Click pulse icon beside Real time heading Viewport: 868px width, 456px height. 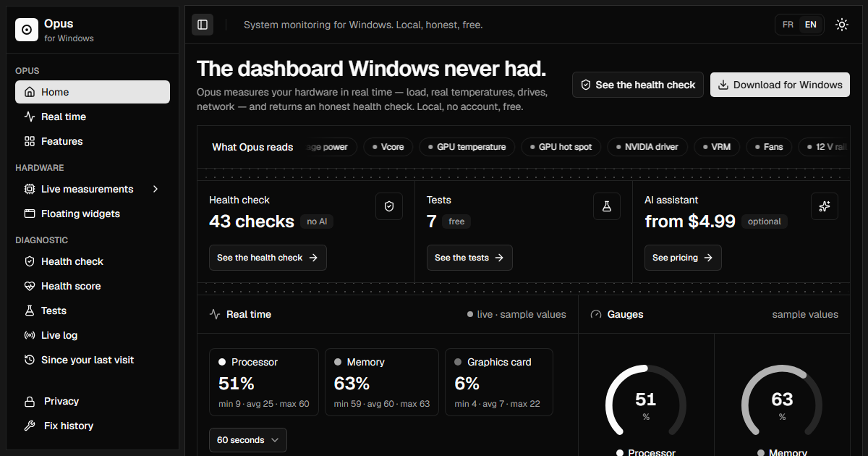click(215, 314)
